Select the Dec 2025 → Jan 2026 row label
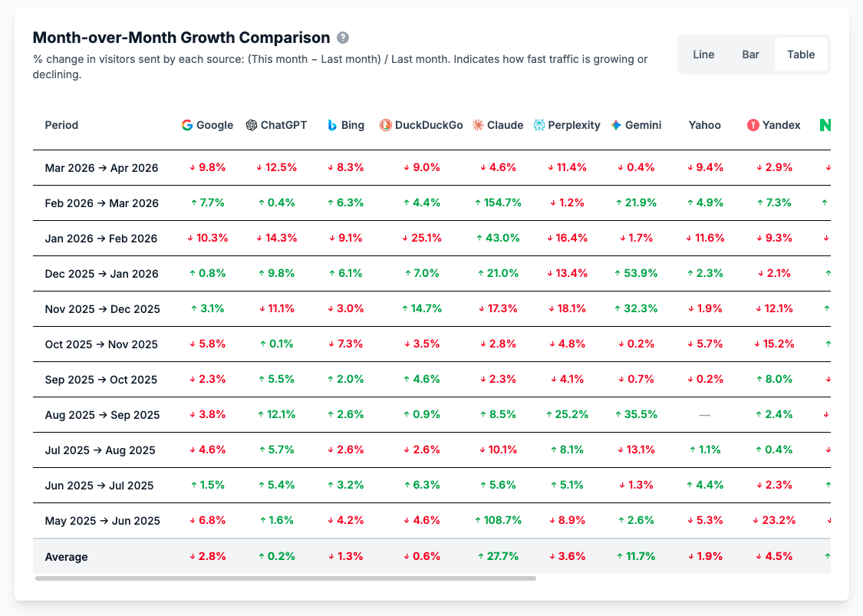Image resolution: width=863 pixels, height=616 pixels. point(101,274)
